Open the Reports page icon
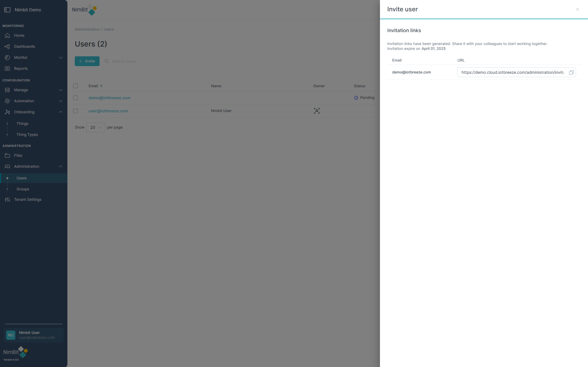The height and width of the screenshot is (367, 588). click(x=7, y=69)
